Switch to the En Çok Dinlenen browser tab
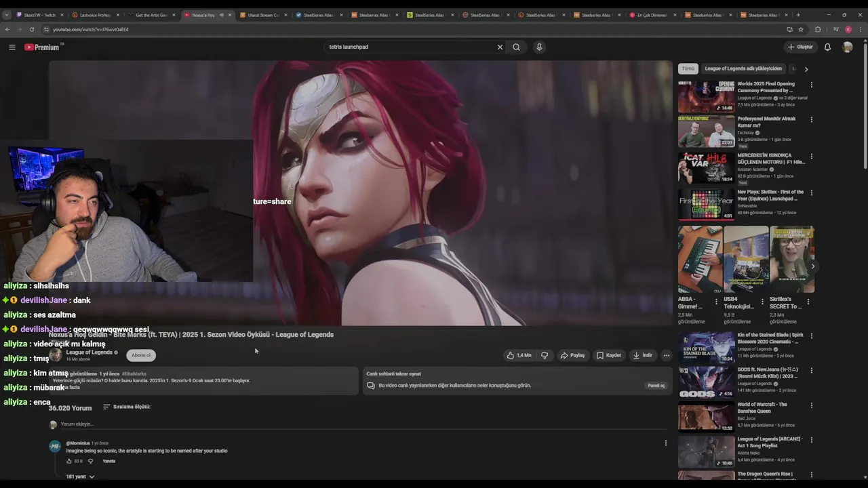The height and width of the screenshot is (488, 868). (652, 15)
